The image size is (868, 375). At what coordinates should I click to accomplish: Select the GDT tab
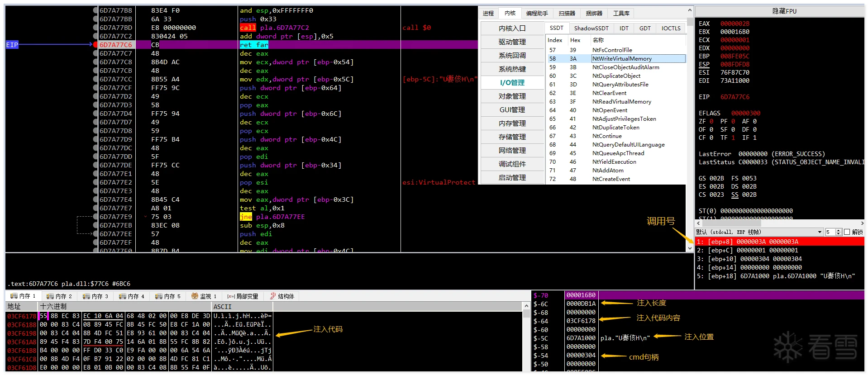click(645, 28)
